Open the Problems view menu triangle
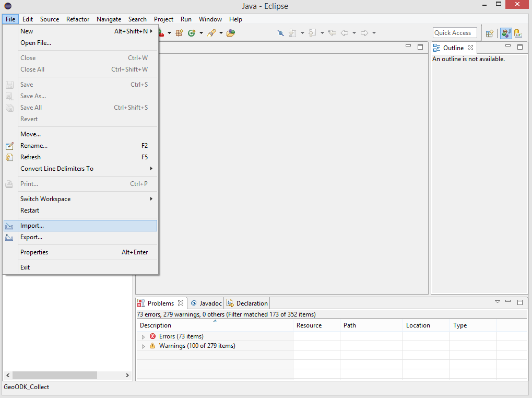The height and width of the screenshot is (398, 532). pyautogui.click(x=498, y=302)
